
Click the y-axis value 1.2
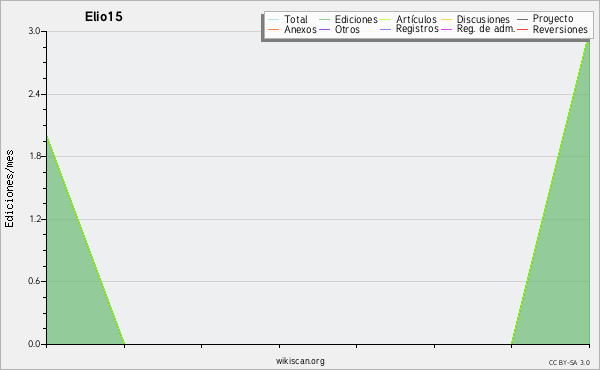(x=34, y=219)
